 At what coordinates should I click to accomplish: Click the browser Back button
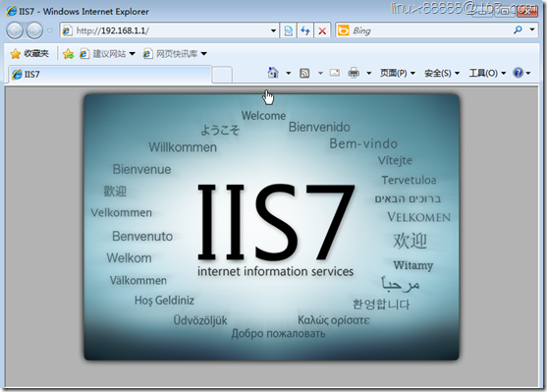[x=15, y=30]
